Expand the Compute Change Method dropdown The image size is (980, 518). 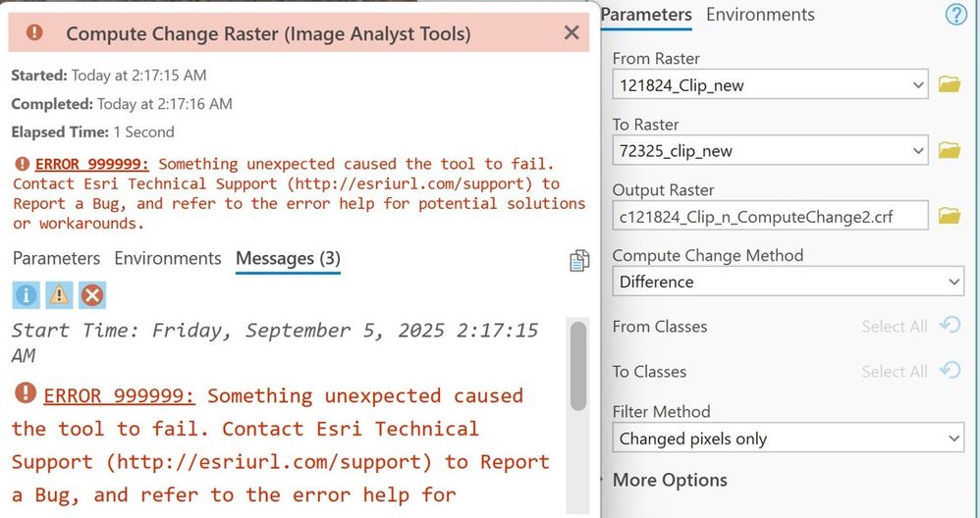pos(955,282)
